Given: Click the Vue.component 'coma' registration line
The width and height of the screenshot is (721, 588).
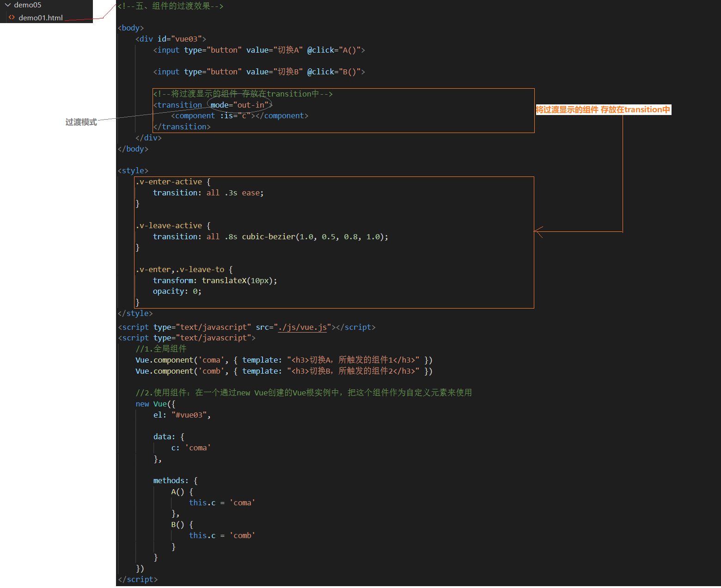Looking at the screenshot, I should click(284, 360).
